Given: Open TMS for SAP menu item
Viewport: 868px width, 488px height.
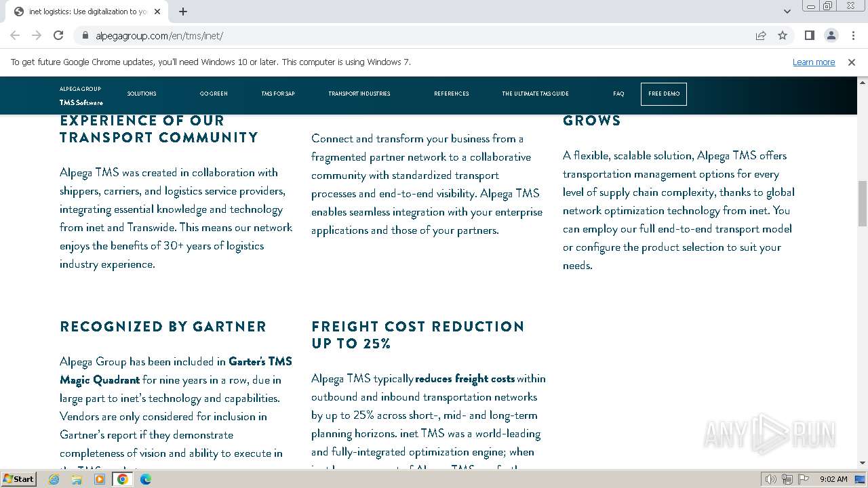Looking at the screenshot, I should tap(278, 94).
